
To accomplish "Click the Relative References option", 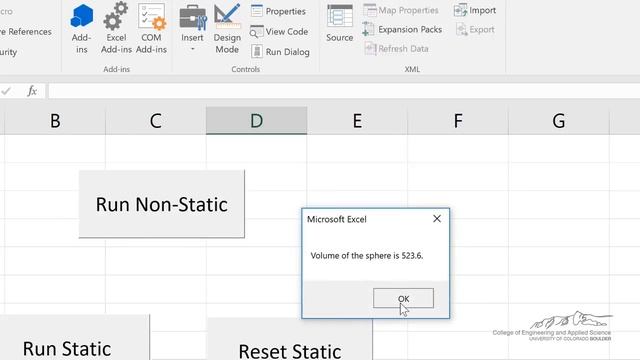I will [26, 31].
